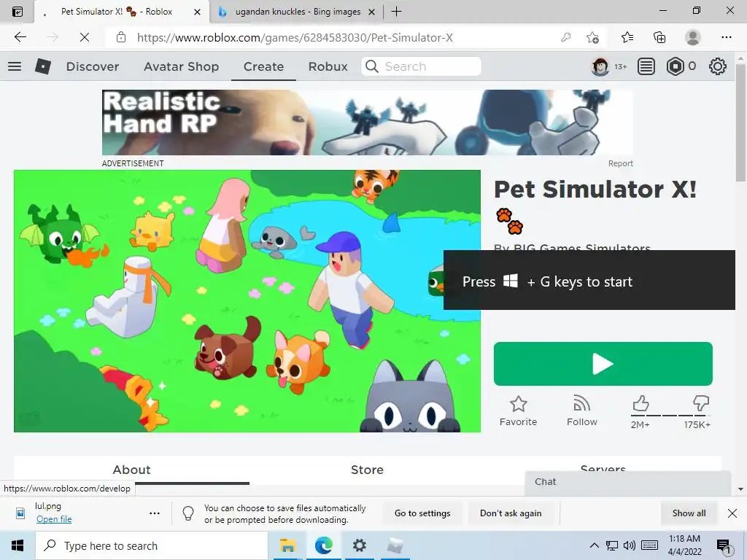Click the Roblox logo home icon
The image size is (747, 560).
click(43, 66)
